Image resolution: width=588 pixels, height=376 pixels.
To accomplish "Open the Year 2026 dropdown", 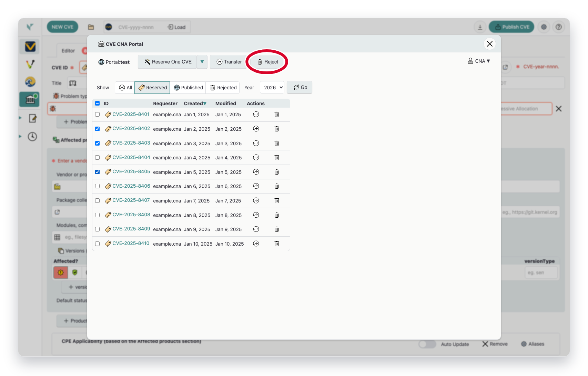I will (272, 88).
